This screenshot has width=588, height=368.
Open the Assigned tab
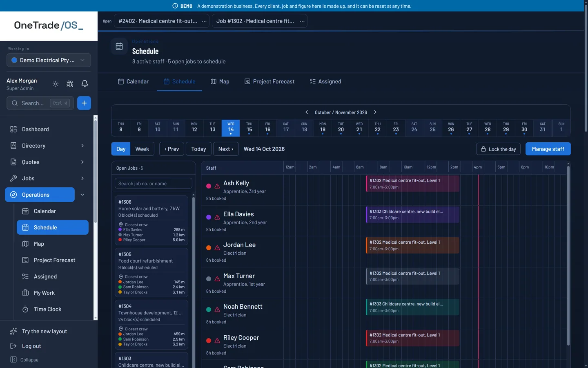(x=325, y=81)
